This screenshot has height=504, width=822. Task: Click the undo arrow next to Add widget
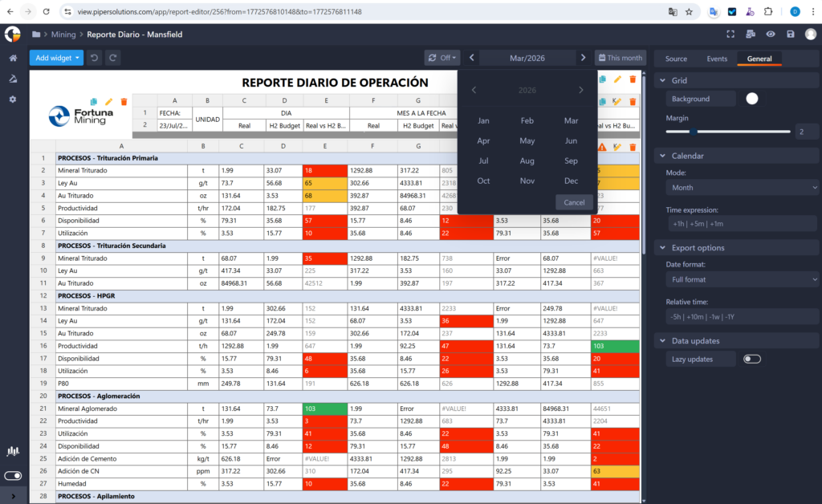pos(94,58)
